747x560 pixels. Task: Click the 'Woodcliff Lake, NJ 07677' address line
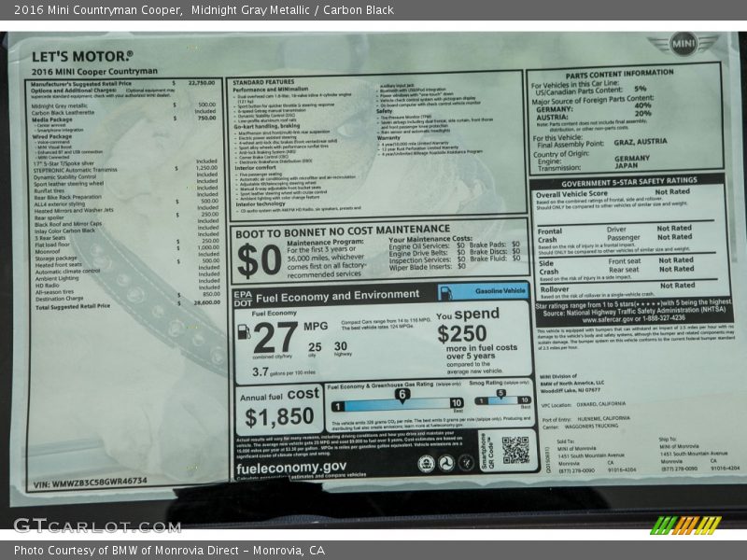click(571, 390)
